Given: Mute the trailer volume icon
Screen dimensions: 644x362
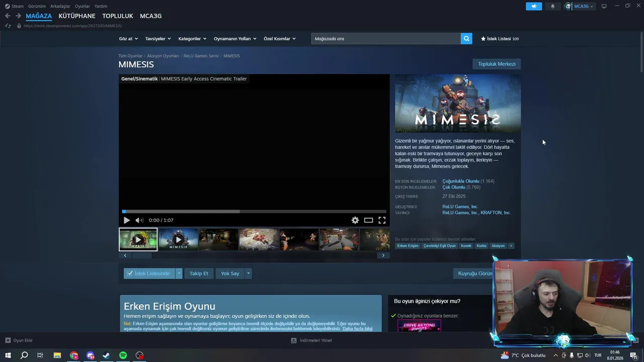Looking at the screenshot, I should [139, 220].
